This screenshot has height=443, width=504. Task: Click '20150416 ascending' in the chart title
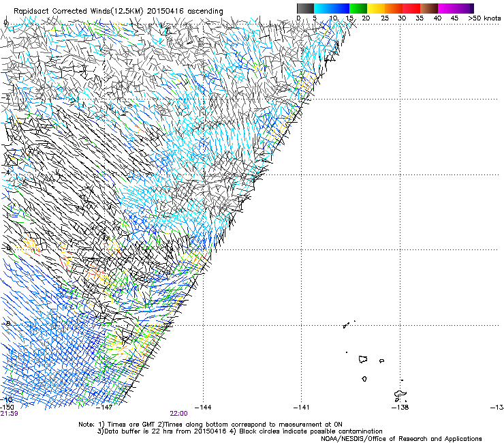(185, 12)
